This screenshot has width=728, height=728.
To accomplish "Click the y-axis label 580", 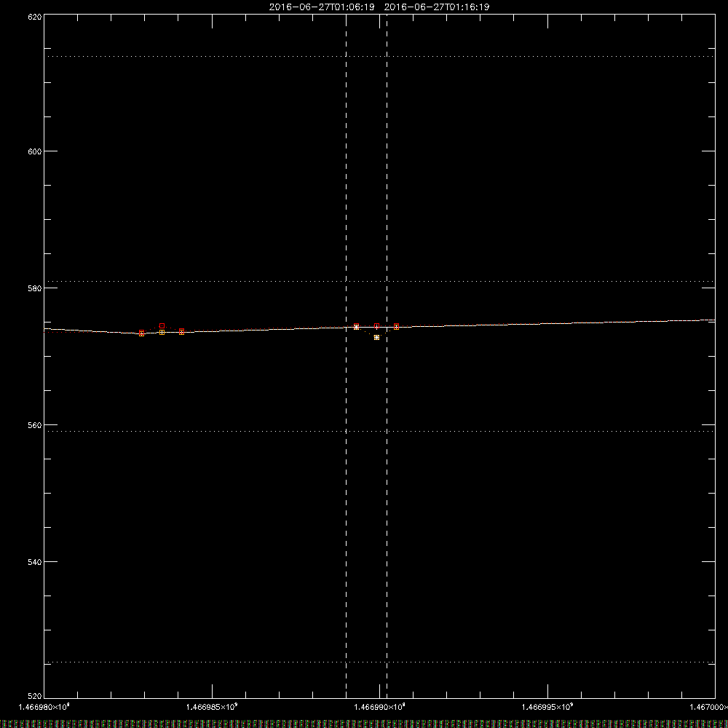I will pos(35,288).
